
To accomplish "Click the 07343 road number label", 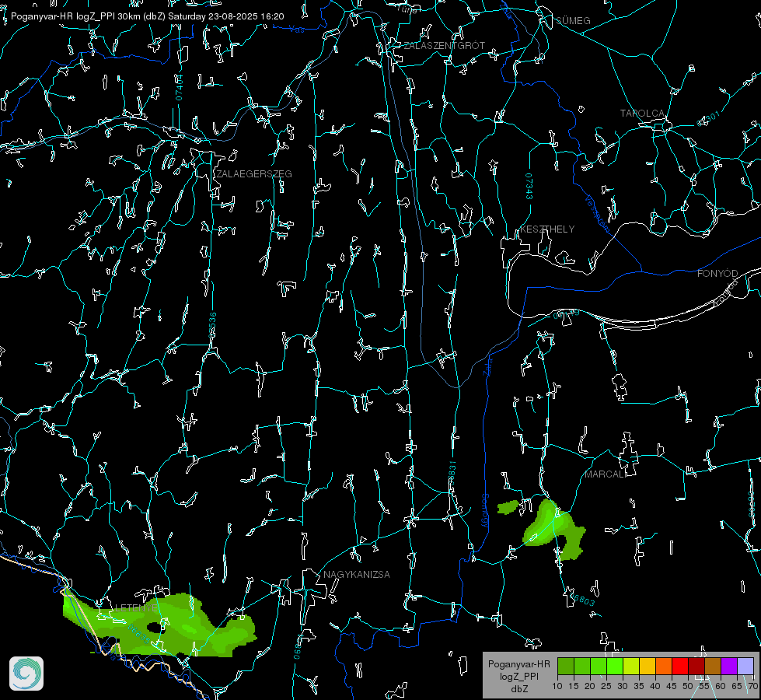I will [x=529, y=187].
